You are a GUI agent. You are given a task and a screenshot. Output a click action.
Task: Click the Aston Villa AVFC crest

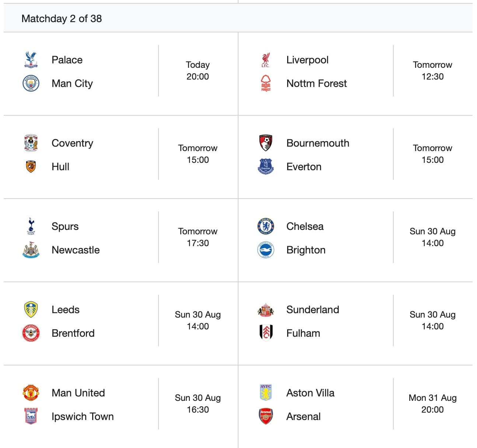tap(266, 393)
